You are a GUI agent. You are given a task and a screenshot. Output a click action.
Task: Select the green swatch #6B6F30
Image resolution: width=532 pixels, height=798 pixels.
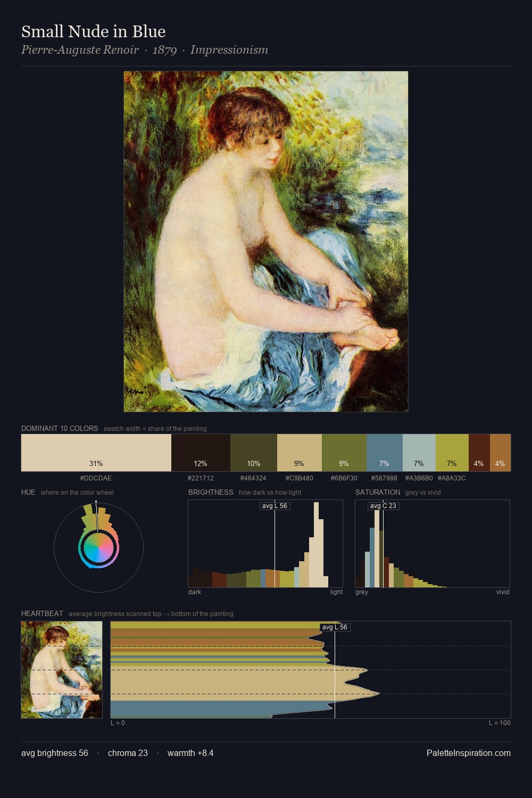[344, 453]
